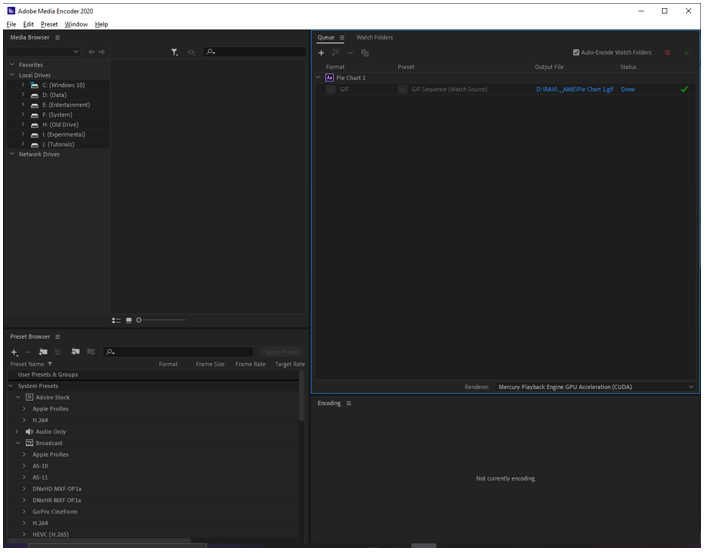Click the Broadcast group icon
The image size is (705, 553).
coord(30,443)
